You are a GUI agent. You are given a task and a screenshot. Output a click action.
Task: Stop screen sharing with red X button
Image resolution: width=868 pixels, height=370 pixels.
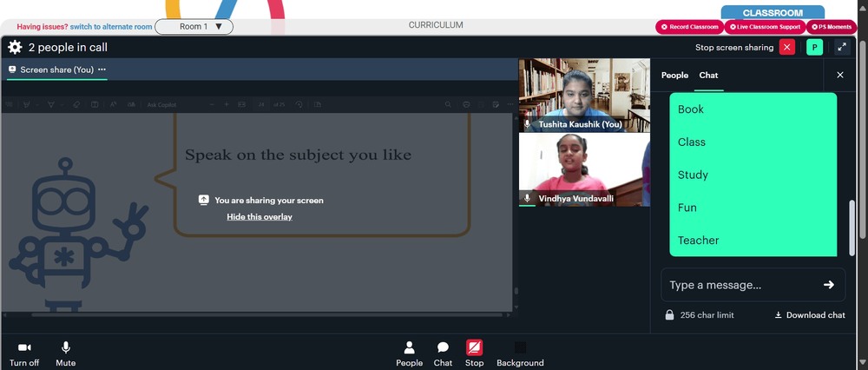[786, 47]
